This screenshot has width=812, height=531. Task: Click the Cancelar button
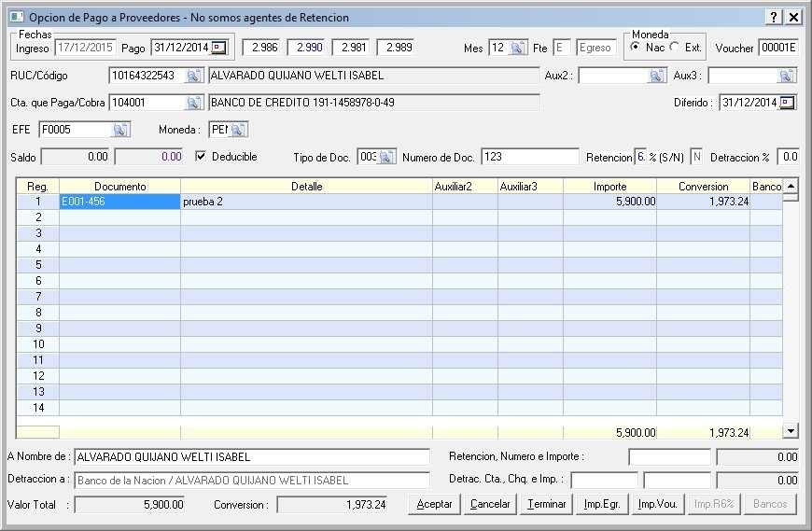pyautogui.click(x=490, y=504)
